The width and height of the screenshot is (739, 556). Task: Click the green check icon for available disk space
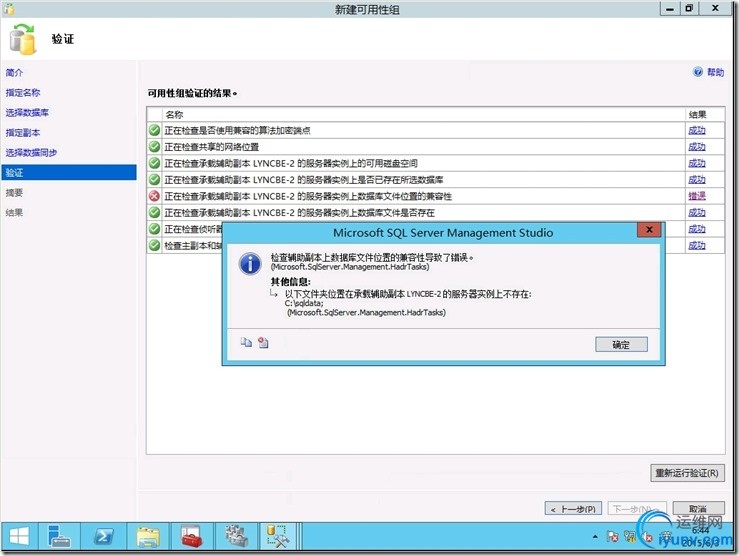click(x=154, y=163)
